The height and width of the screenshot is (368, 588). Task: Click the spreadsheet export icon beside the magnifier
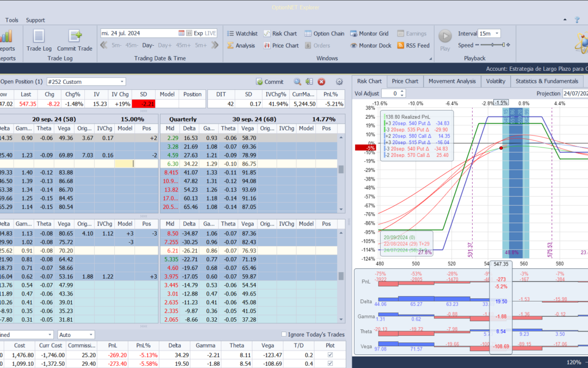click(309, 81)
